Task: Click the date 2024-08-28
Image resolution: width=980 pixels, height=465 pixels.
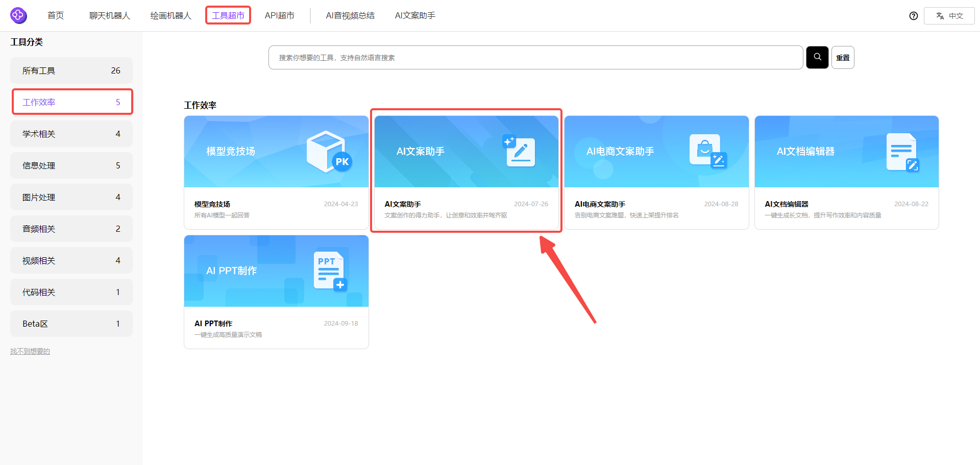Action: (721, 204)
